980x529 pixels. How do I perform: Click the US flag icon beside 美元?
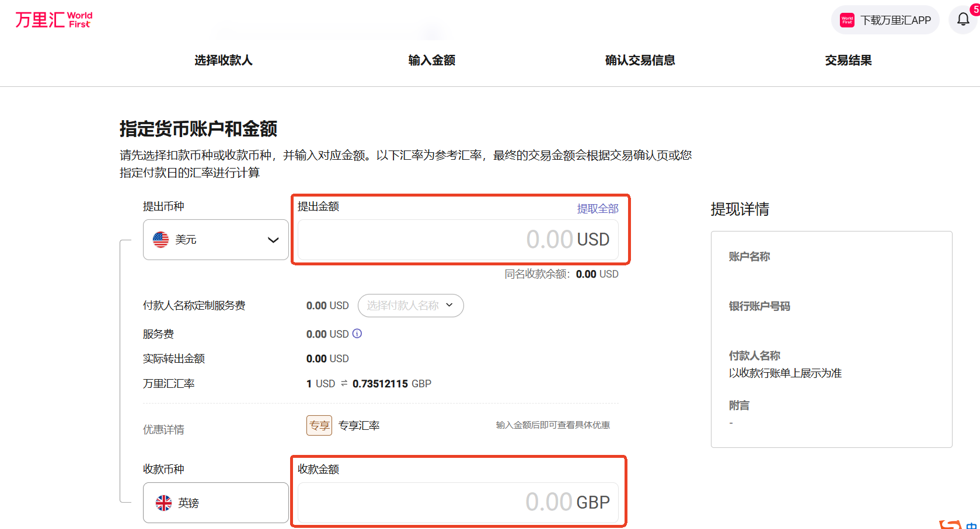(x=160, y=239)
